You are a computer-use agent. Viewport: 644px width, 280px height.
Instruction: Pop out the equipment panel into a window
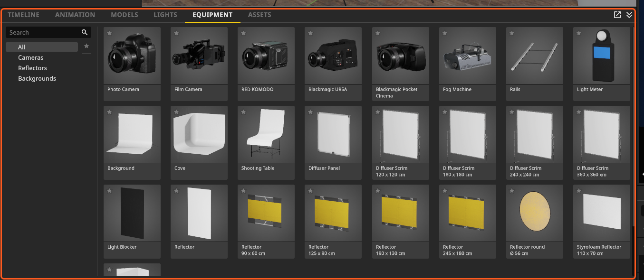[x=617, y=15]
